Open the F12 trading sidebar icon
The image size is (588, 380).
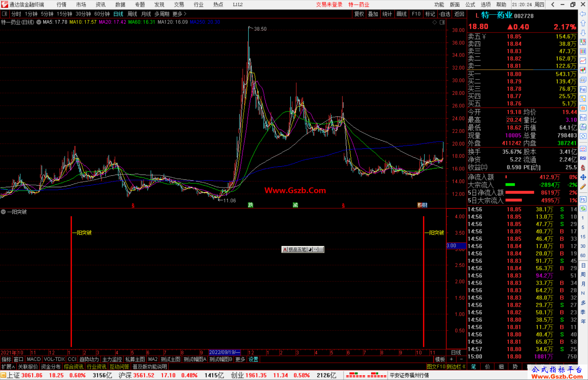tap(583, 118)
